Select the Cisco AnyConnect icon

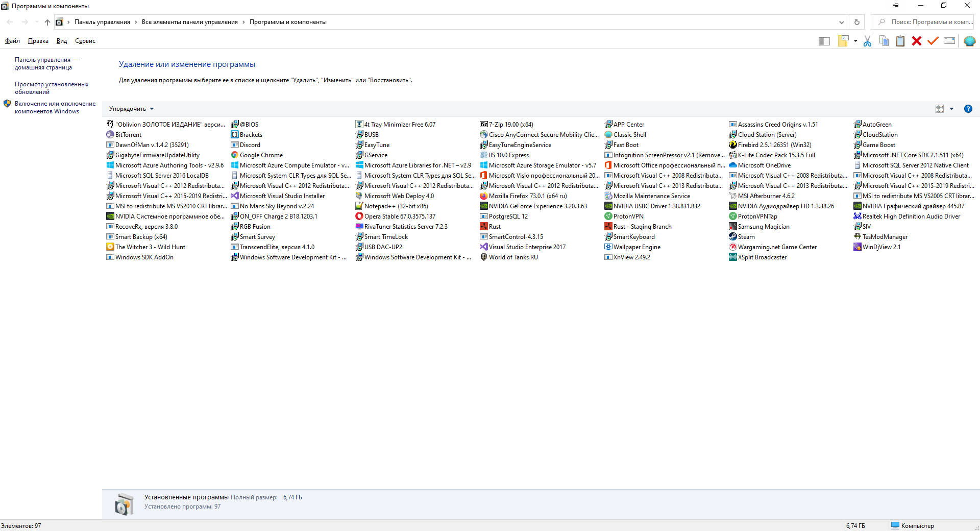click(483, 135)
